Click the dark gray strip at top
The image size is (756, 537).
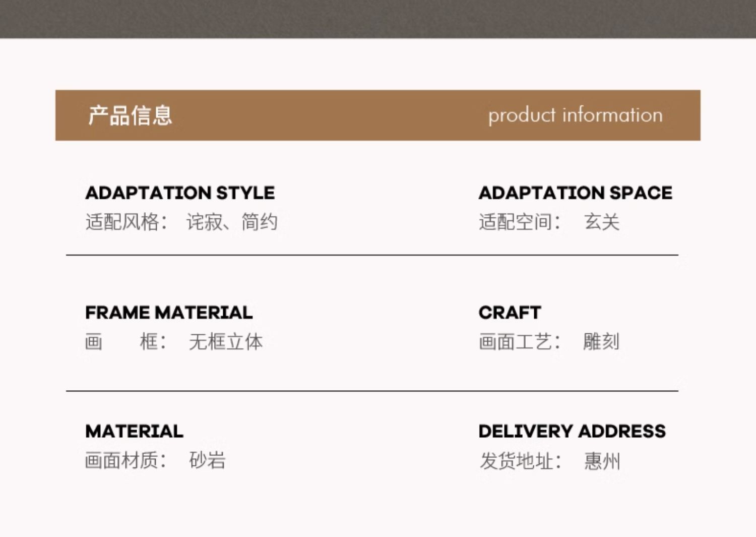coord(378,18)
